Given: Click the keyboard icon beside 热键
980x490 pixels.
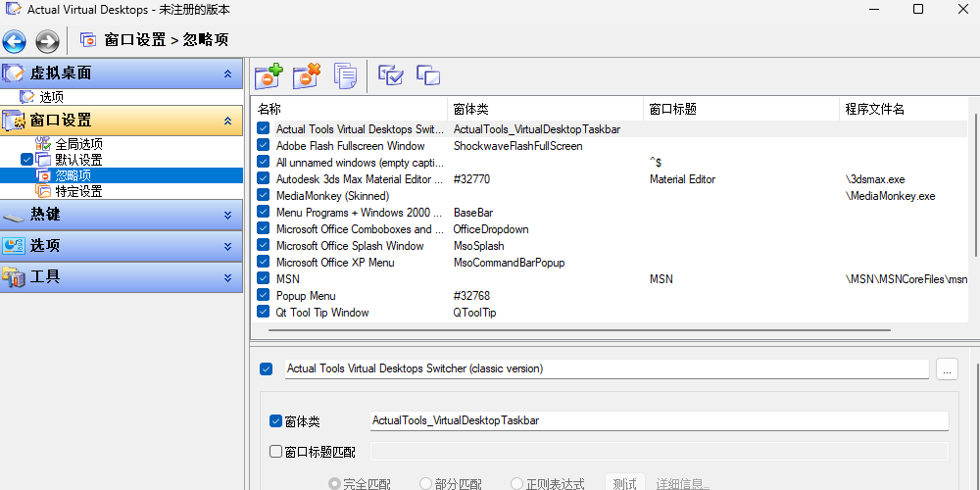Looking at the screenshot, I should (13, 216).
